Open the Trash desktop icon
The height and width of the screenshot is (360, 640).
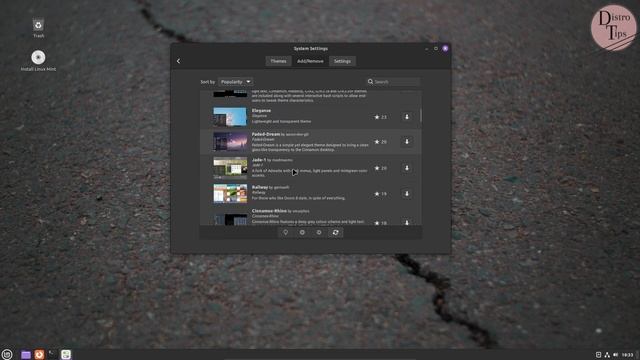(x=38, y=28)
